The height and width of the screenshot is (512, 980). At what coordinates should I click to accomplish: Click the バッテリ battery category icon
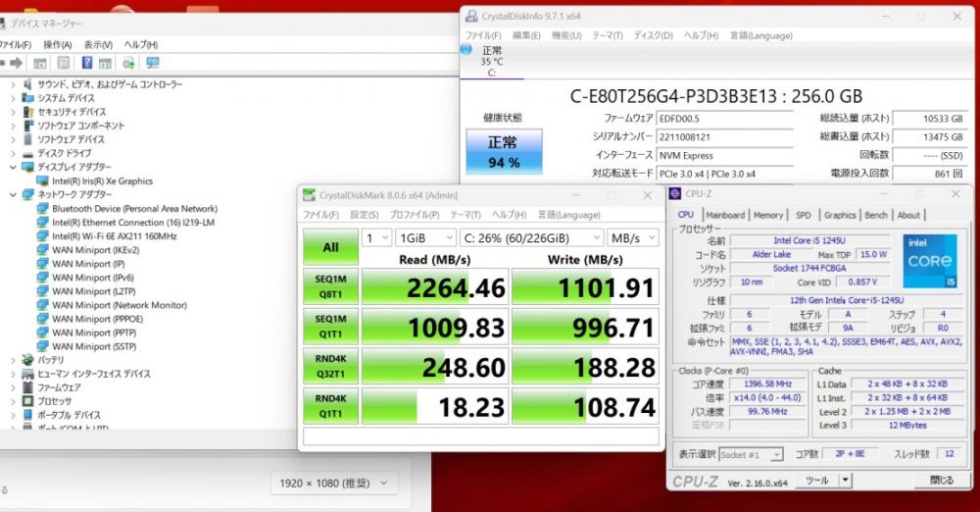[x=27, y=360]
